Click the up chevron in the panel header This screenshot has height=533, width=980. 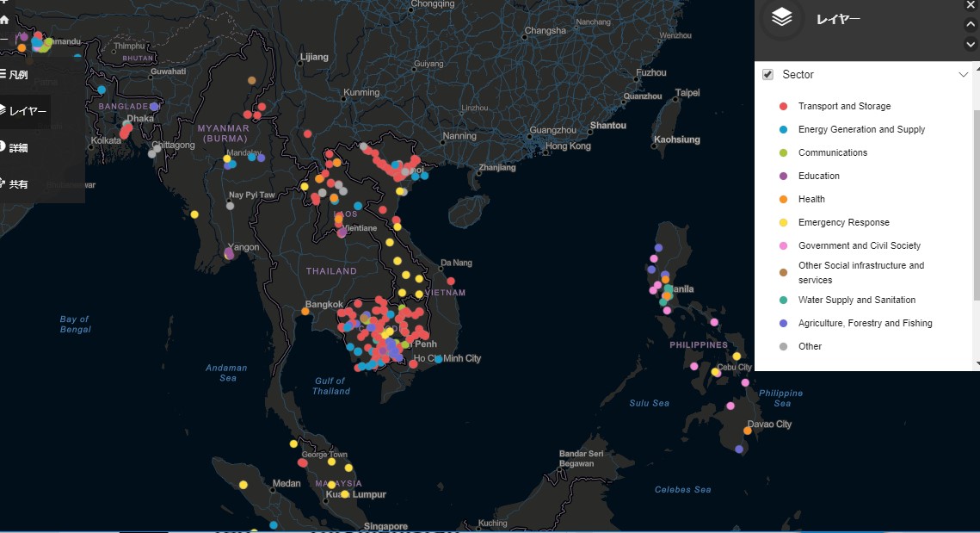971,25
